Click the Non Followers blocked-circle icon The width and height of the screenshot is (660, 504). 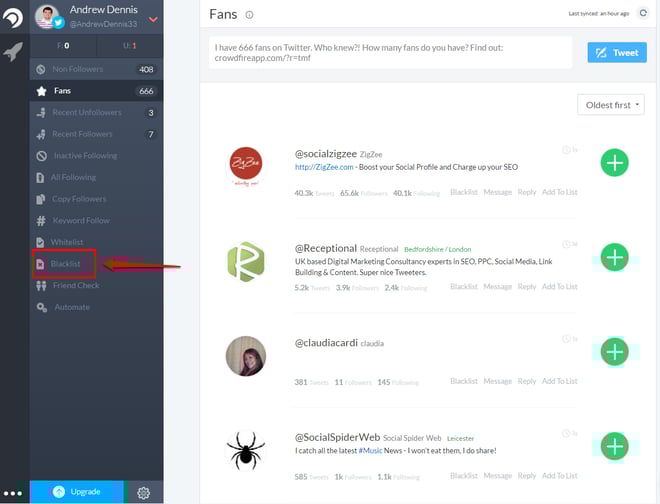click(x=41, y=69)
